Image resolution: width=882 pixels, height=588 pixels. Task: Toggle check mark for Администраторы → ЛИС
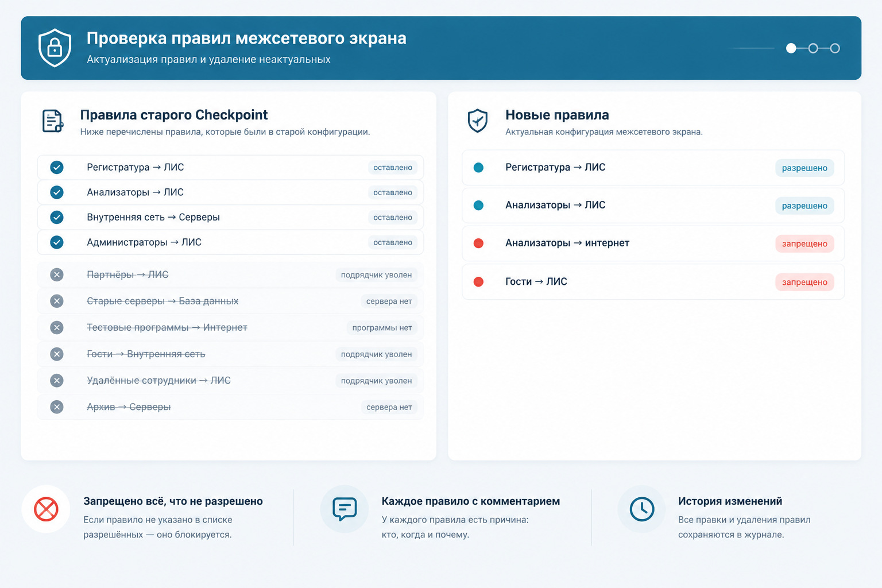pos(57,242)
